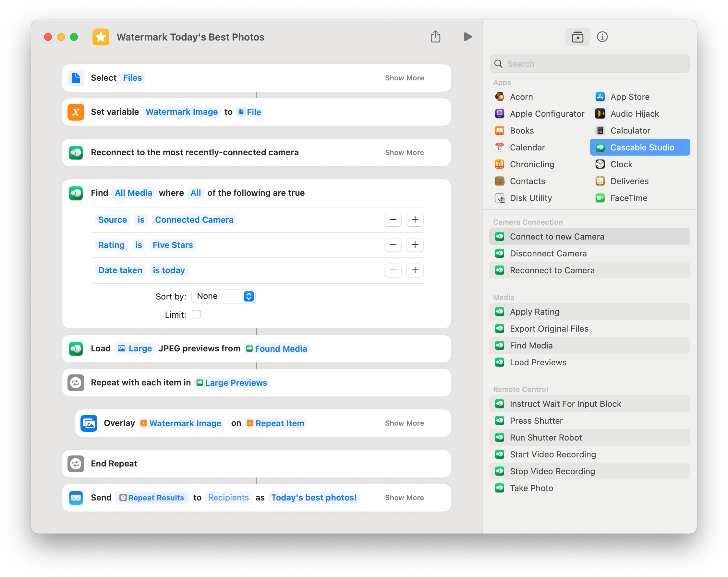Select Books in the Apps list

pos(539,131)
